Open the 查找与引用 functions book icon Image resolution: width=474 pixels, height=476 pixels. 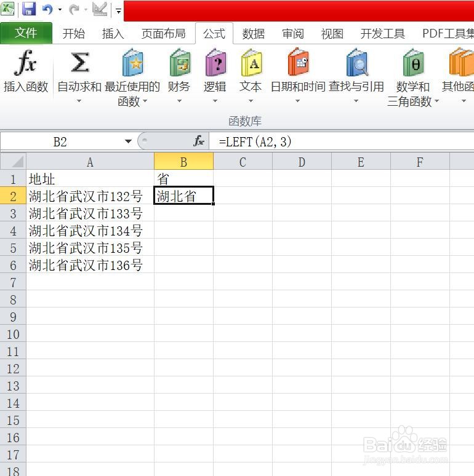pyautogui.click(x=357, y=63)
